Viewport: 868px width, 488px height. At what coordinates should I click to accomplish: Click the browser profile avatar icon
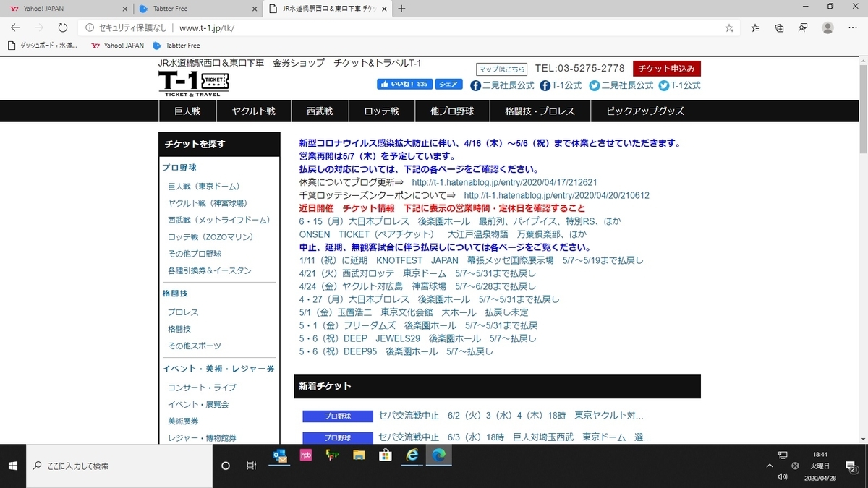coord(826,27)
